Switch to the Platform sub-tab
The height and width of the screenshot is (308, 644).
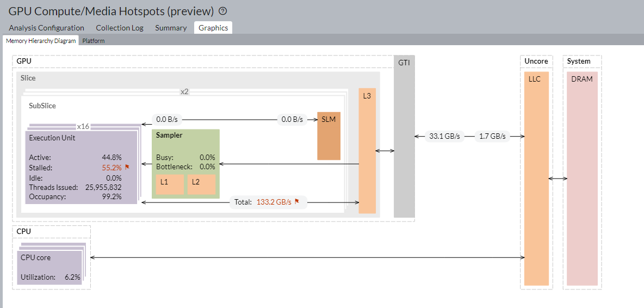[93, 41]
